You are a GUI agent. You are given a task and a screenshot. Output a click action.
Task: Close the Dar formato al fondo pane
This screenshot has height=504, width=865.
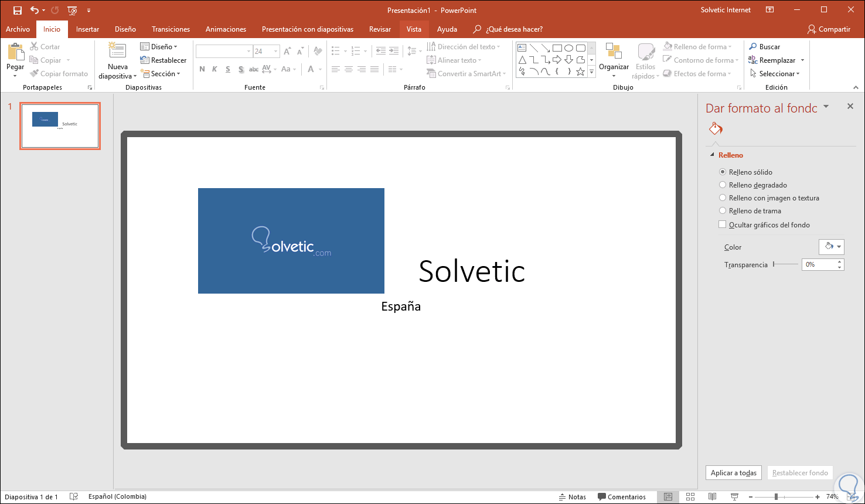tap(850, 107)
